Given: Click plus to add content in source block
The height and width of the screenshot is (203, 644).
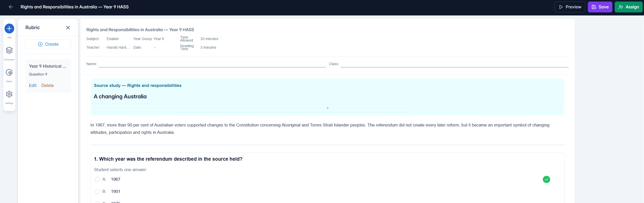Looking at the screenshot, I should click(x=327, y=108).
